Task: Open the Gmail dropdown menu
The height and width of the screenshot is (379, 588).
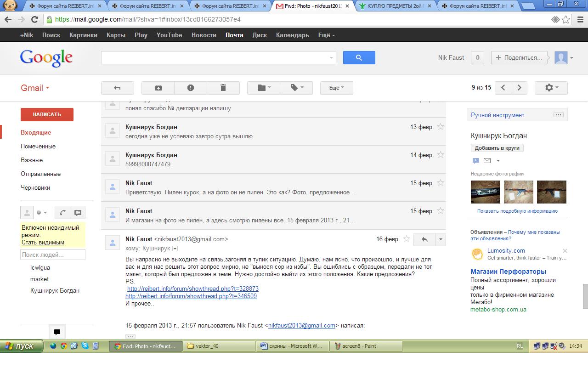Action: 35,88
